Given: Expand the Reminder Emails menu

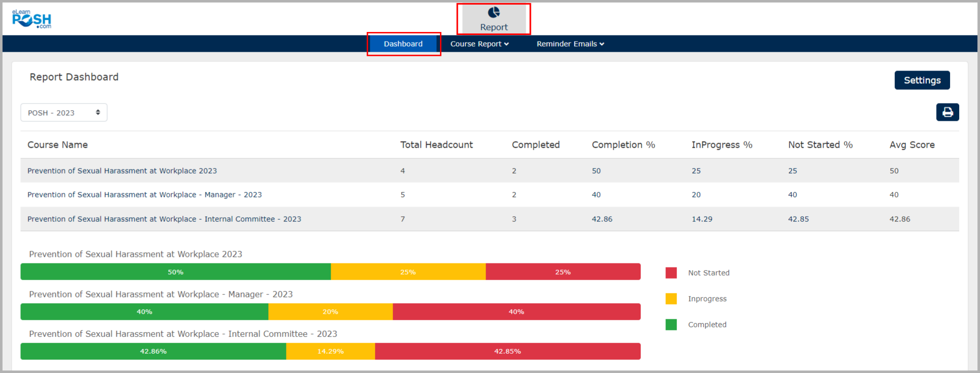Looking at the screenshot, I should (x=570, y=44).
